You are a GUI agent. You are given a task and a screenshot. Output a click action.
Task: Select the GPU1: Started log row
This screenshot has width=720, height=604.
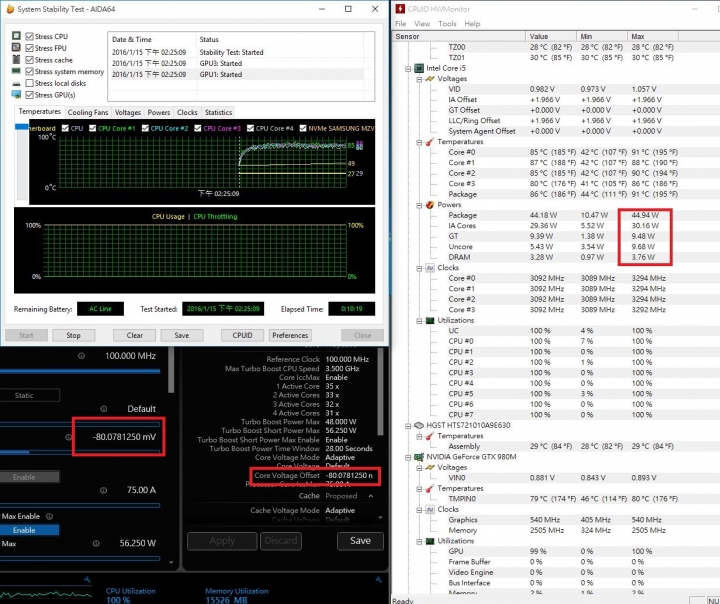(238, 74)
